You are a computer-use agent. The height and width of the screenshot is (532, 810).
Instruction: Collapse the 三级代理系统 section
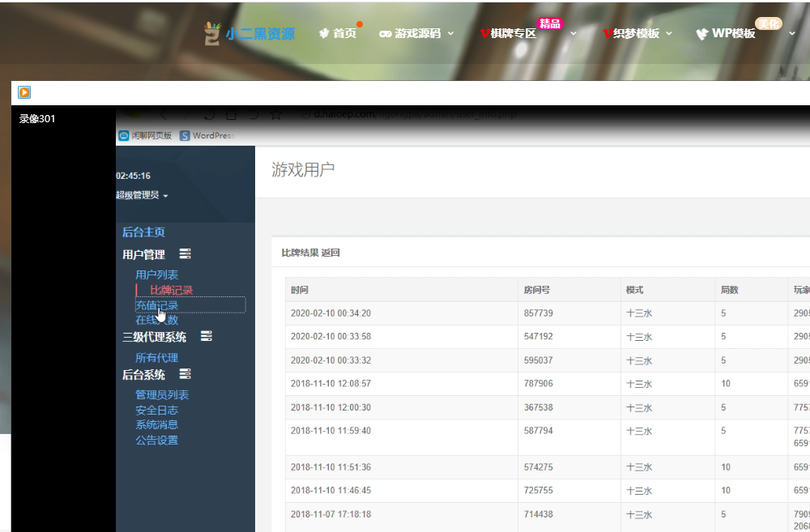(155, 338)
